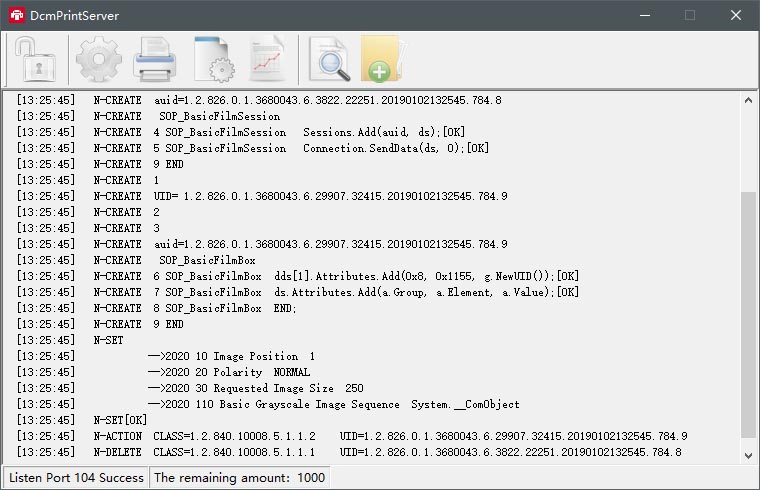Select log line 'SOP_BasicFilmSession' without a number
Image resolution: width=760 pixels, height=490 pixels.
click(x=148, y=116)
